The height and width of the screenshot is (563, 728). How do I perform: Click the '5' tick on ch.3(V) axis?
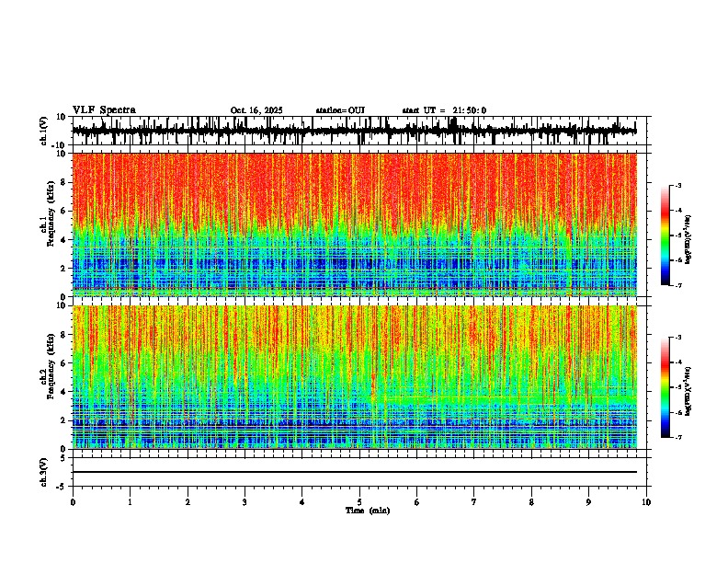[x=64, y=458]
